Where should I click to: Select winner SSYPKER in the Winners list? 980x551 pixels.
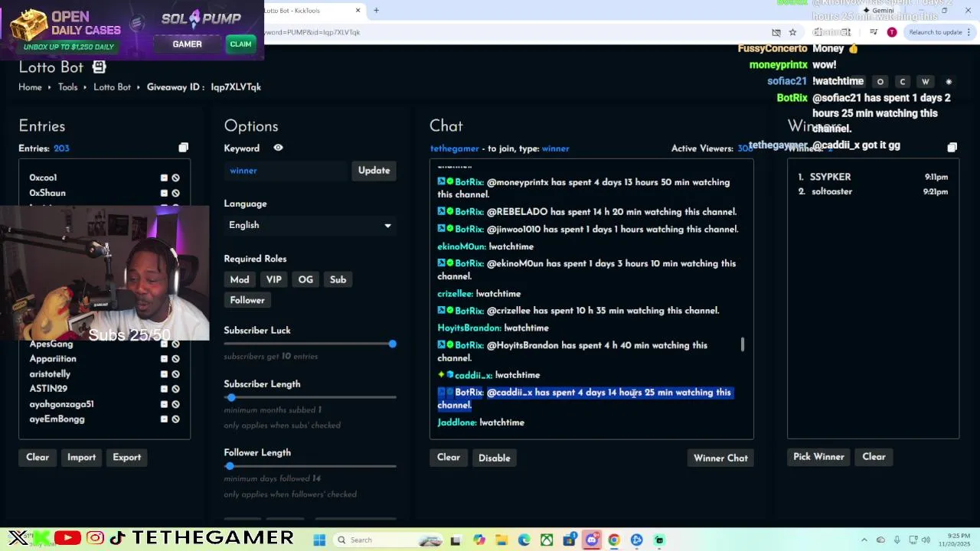point(831,177)
